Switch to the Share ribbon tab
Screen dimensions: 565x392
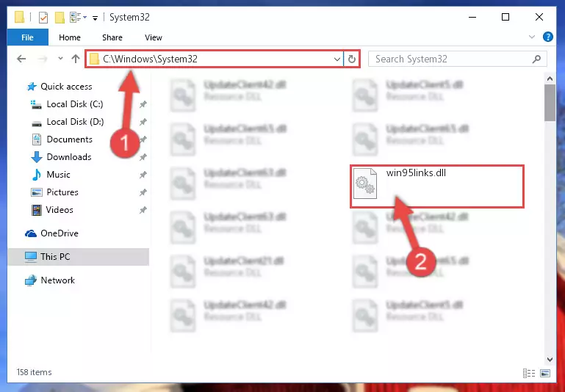pyautogui.click(x=112, y=37)
